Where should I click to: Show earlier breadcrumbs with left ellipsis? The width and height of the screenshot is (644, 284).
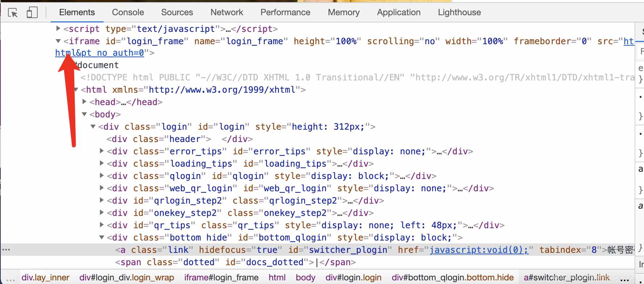11,279
